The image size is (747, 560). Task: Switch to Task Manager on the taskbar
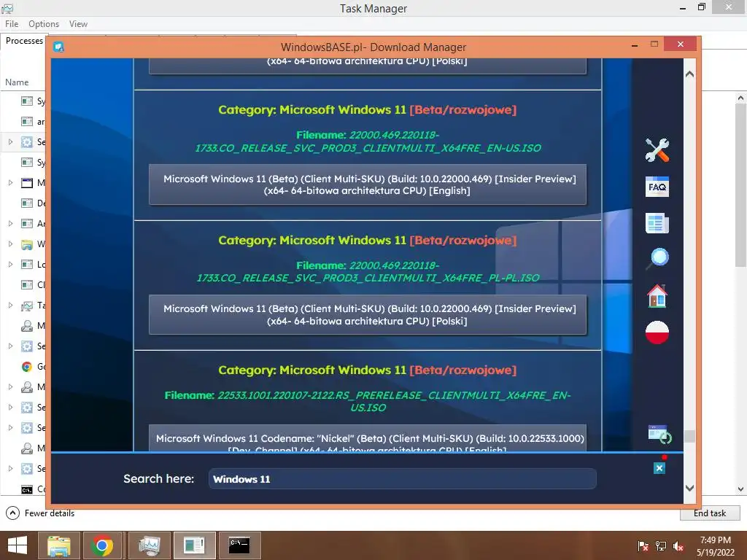click(149, 545)
